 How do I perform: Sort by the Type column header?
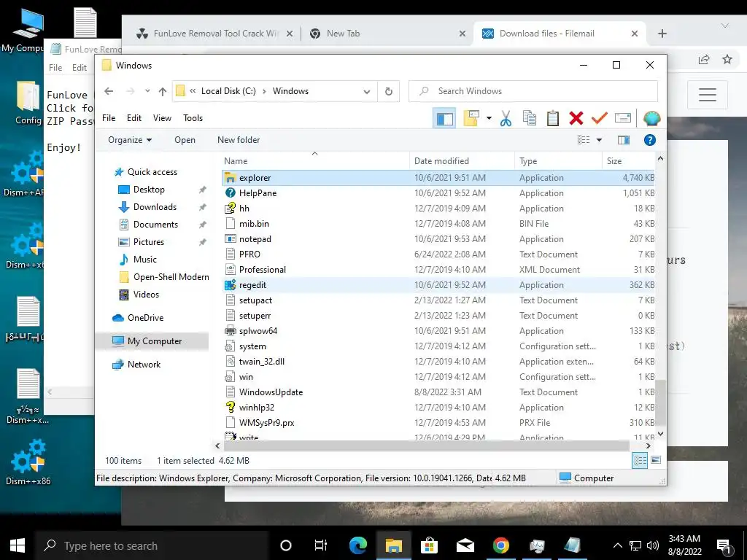pos(558,161)
